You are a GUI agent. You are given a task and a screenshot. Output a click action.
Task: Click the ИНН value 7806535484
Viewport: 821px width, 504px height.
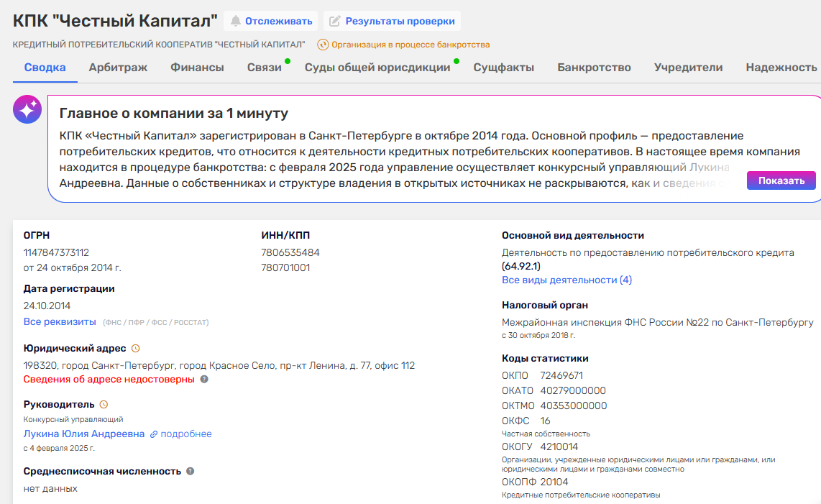coord(290,252)
